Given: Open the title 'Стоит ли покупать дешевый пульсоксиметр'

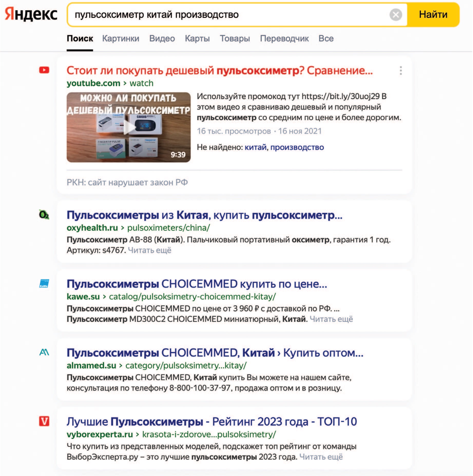Looking at the screenshot, I should tap(219, 70).
